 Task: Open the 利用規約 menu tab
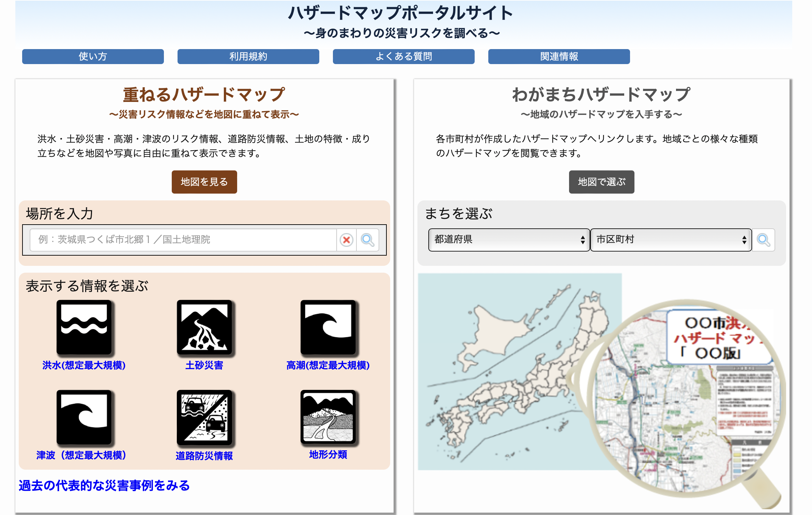(248, 57)
